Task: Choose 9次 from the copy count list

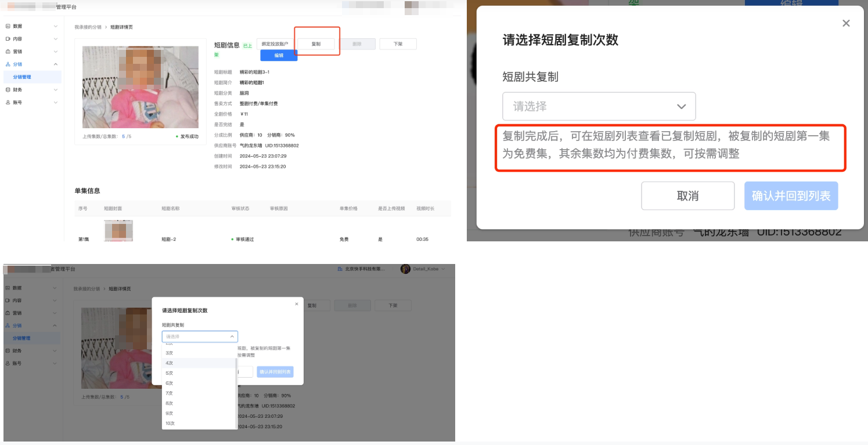Action: [199, 413]
